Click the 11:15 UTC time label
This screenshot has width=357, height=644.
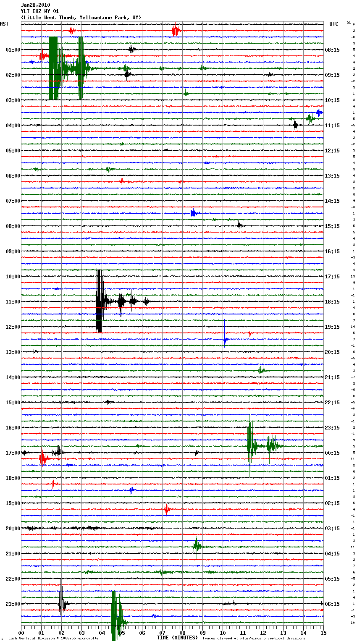pos(332,126)
